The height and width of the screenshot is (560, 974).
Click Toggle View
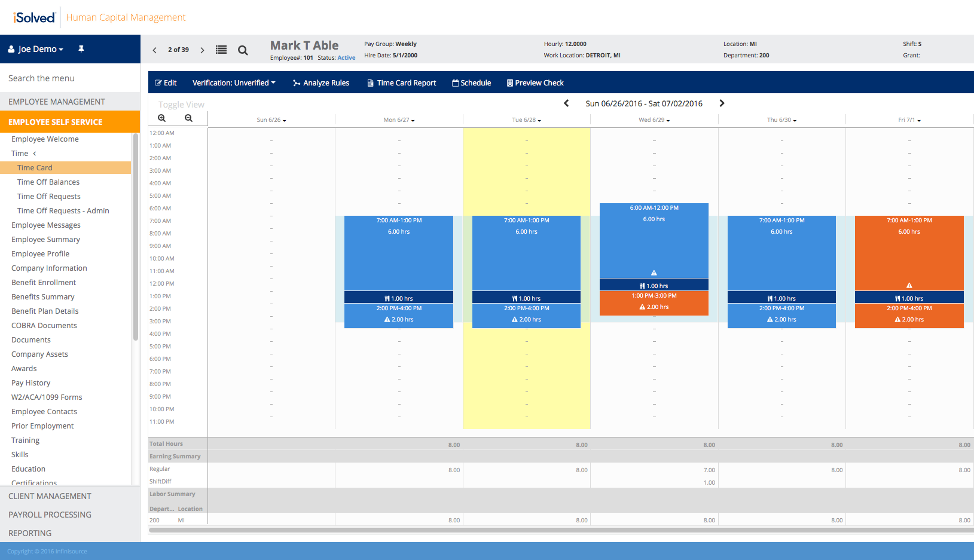tap(181, 105)
